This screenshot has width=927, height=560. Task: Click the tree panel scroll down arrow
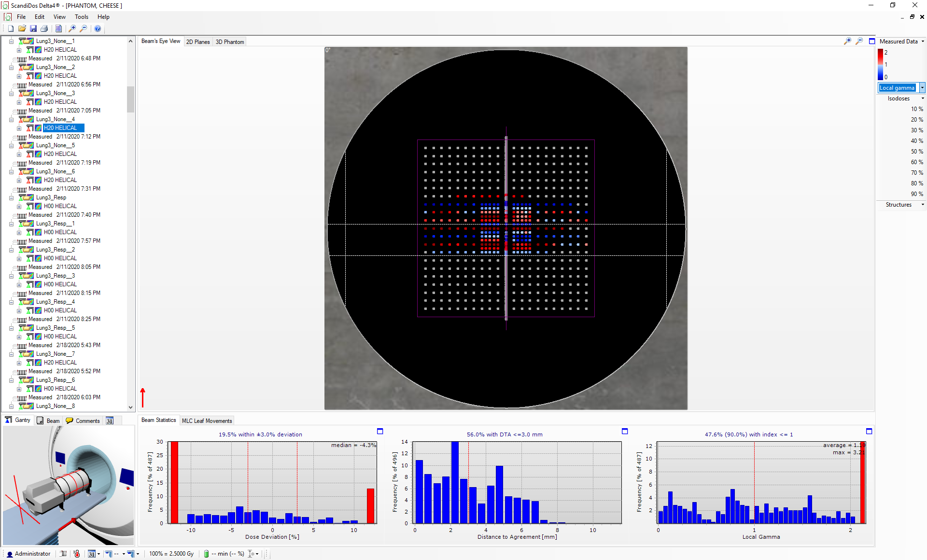(x=130, y=407)
